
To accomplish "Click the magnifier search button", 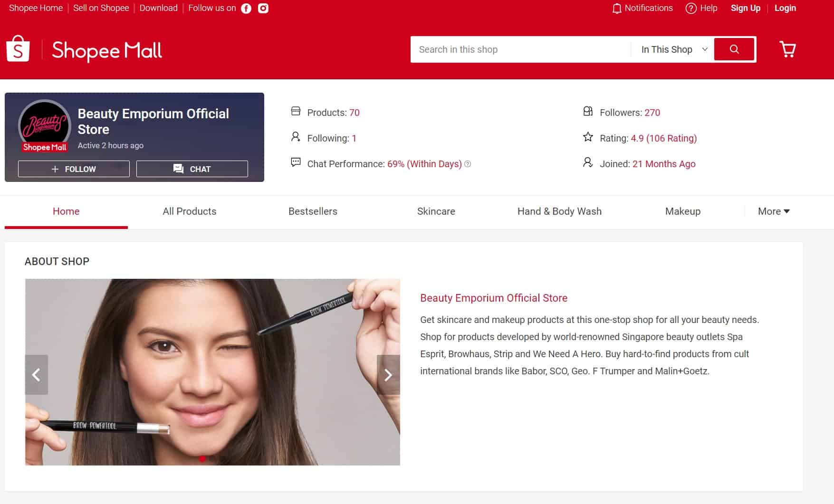I will pos(734,49).
